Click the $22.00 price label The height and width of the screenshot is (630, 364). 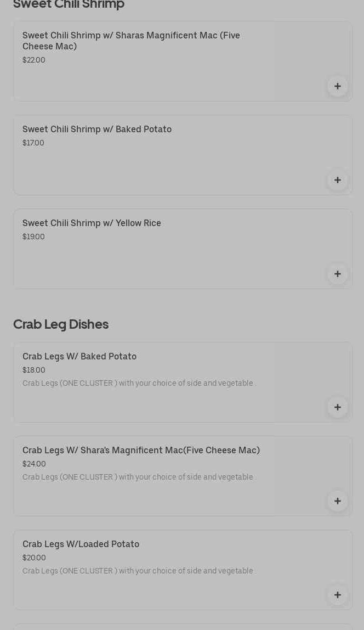(34, 60)
